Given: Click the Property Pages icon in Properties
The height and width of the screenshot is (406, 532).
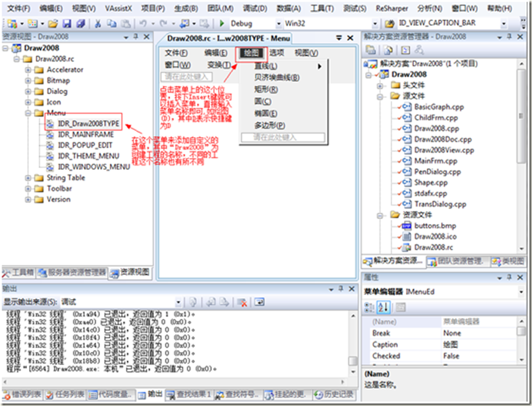Looking at the screenshot, I should click(401, 308).
